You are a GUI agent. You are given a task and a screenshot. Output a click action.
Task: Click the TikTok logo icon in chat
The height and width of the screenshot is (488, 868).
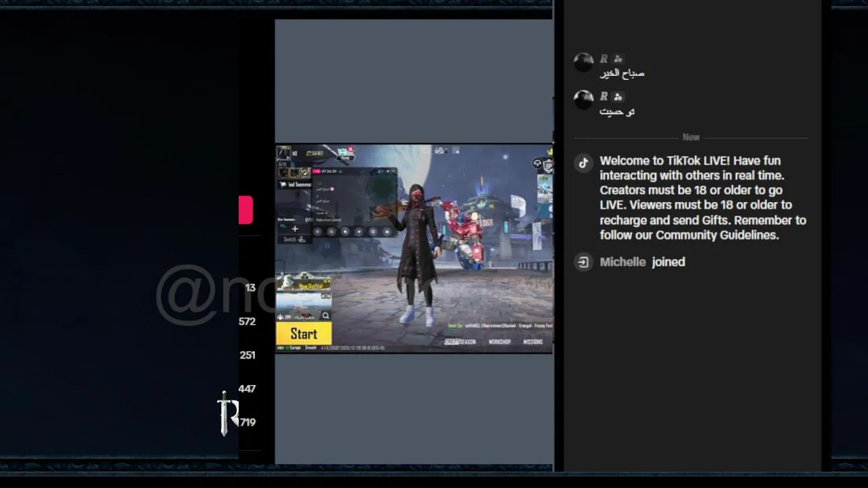pos(583,163)
